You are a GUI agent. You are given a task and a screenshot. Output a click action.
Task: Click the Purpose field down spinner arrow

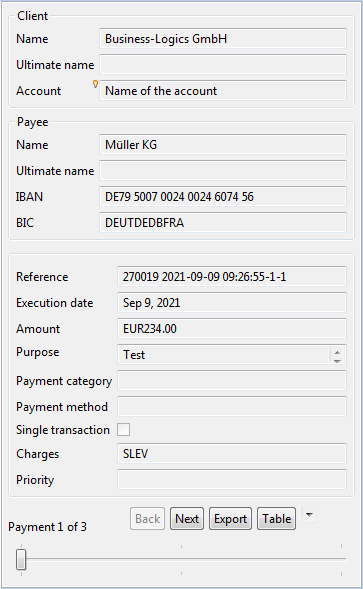pyautogui.click(x=337, y=360)
